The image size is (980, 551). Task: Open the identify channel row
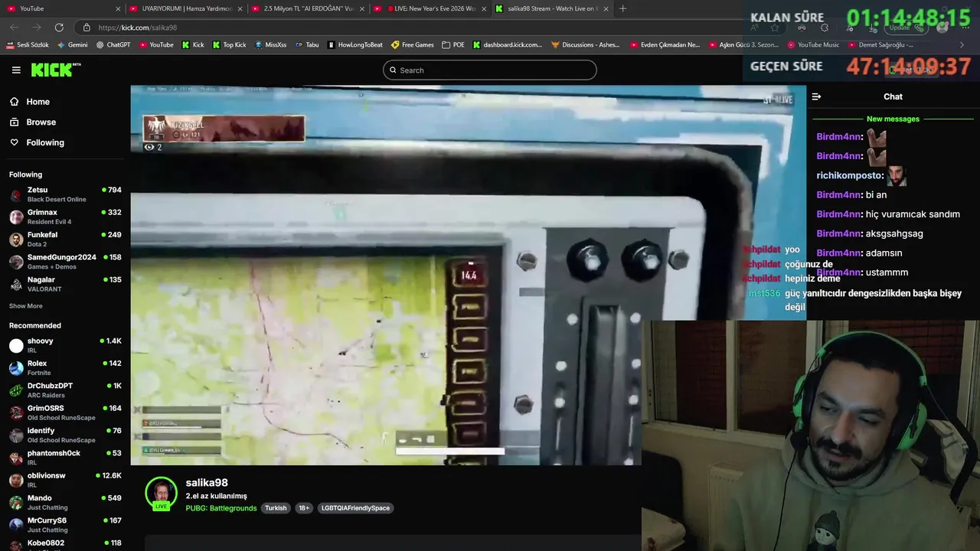pos(66,435)
